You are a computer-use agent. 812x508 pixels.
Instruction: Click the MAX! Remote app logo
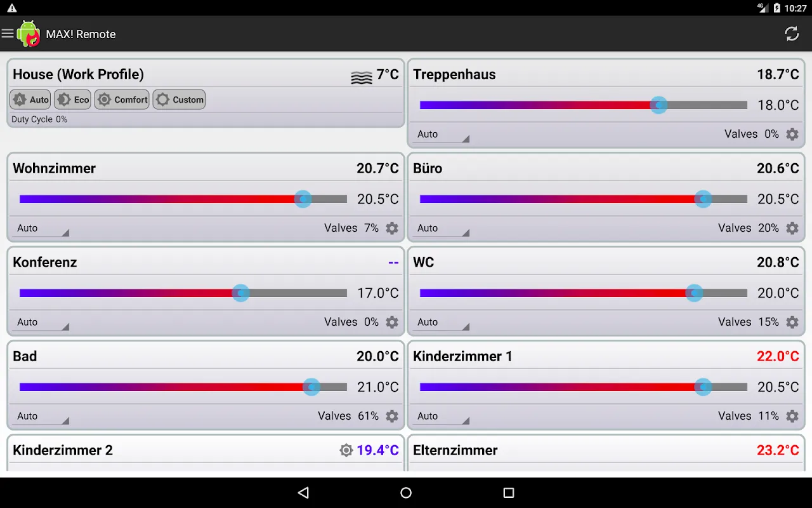[29, 34]
